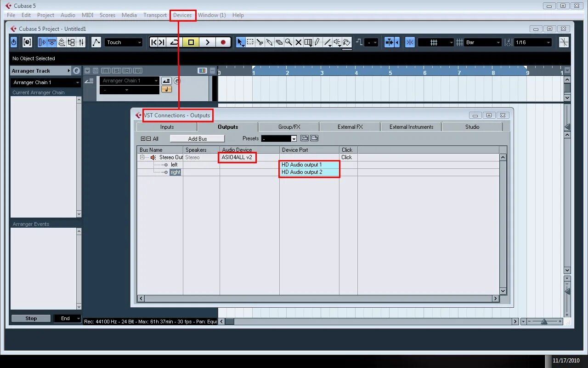Toggle the Show Event Infoline button

[x=52, y=42]
